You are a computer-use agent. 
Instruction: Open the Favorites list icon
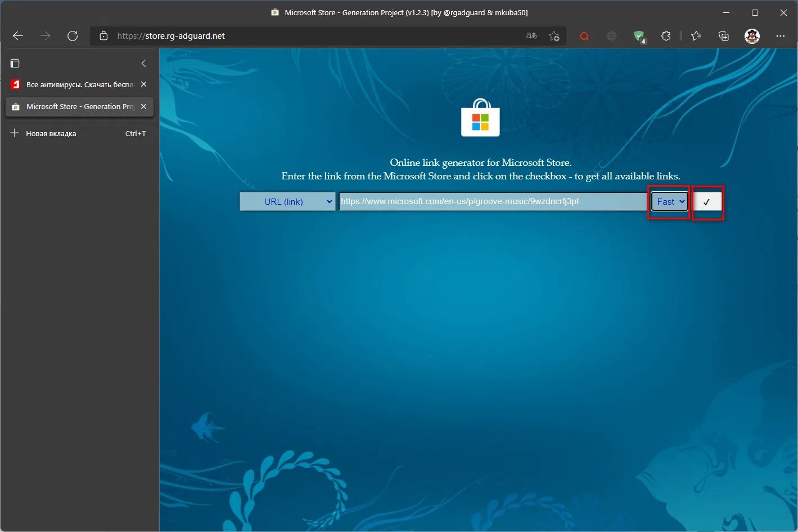pyautogui.click(x=696, y=36)
